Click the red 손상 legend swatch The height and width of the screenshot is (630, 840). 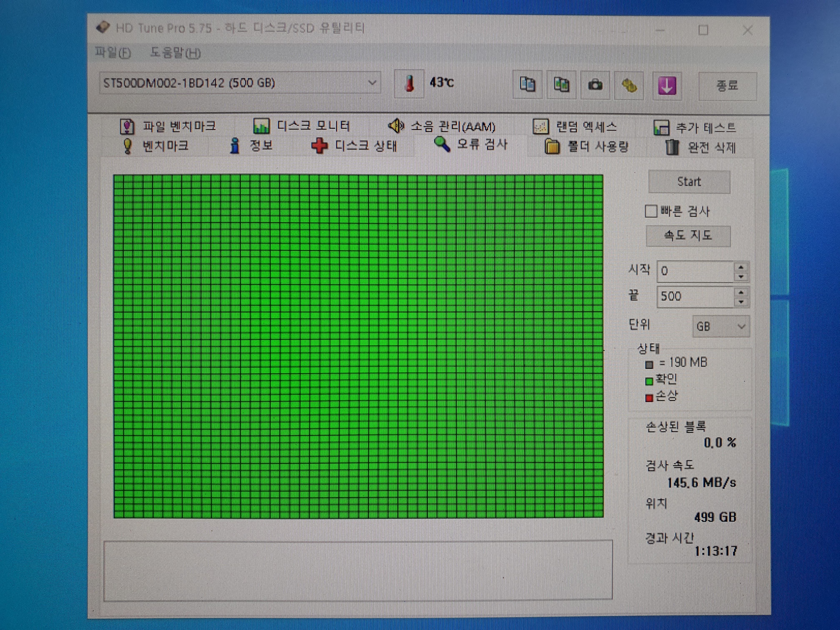coord(649,397)
